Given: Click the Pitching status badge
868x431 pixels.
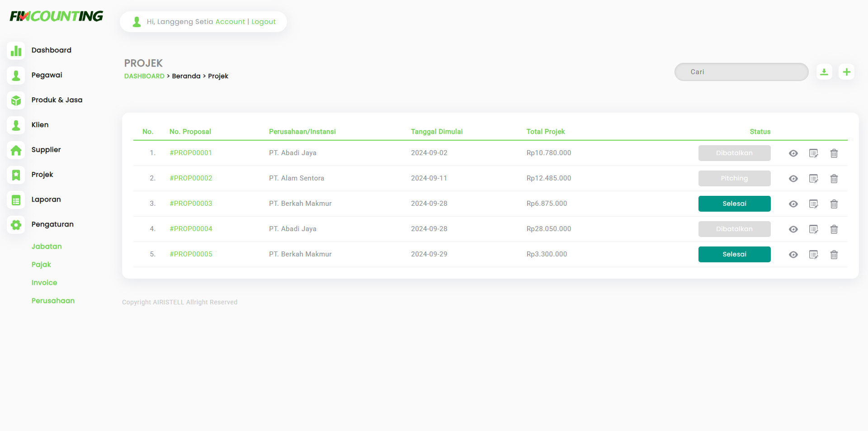Looking at the screenshot, I should pos(734,179).
